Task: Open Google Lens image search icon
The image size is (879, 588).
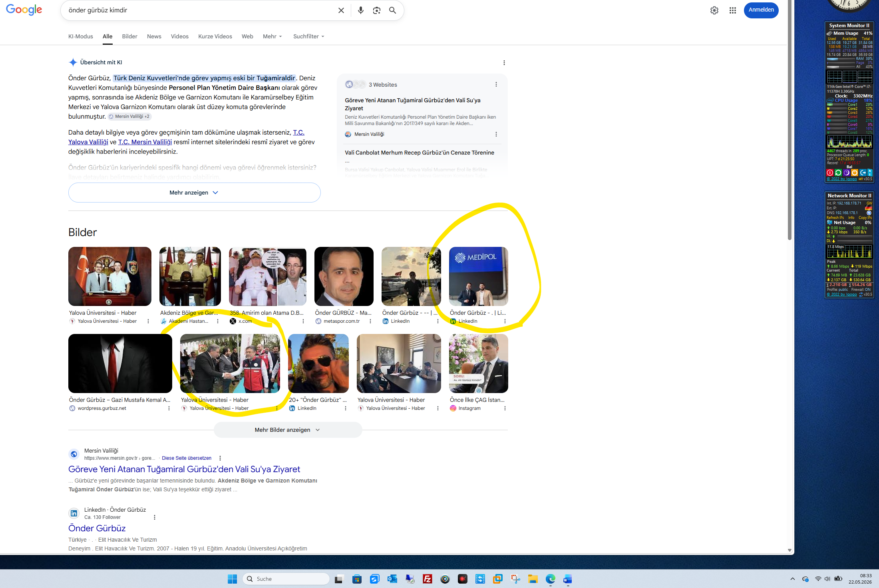Action: point(376,10)
